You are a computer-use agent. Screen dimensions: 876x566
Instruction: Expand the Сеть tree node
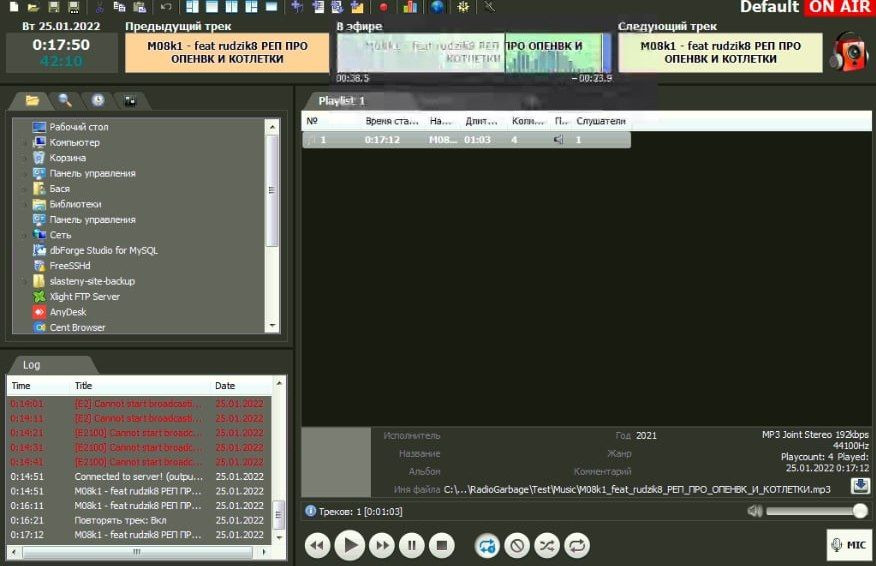pos(25,235)
